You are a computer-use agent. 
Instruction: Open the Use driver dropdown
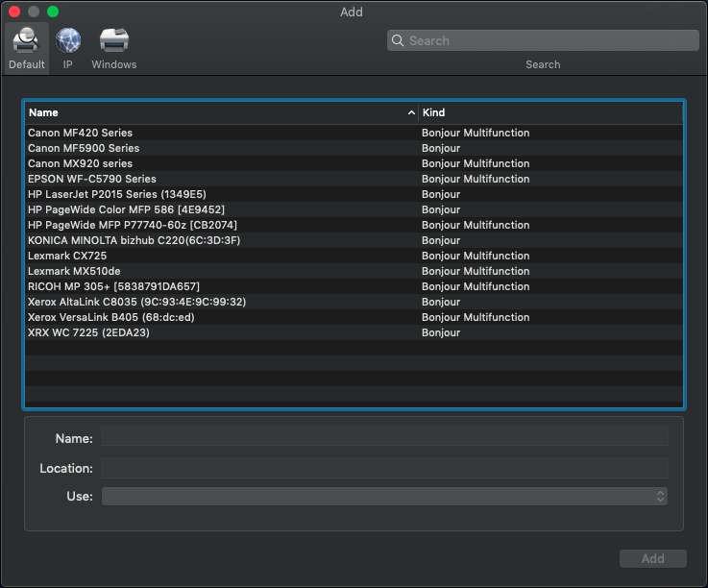pos(384,496)
